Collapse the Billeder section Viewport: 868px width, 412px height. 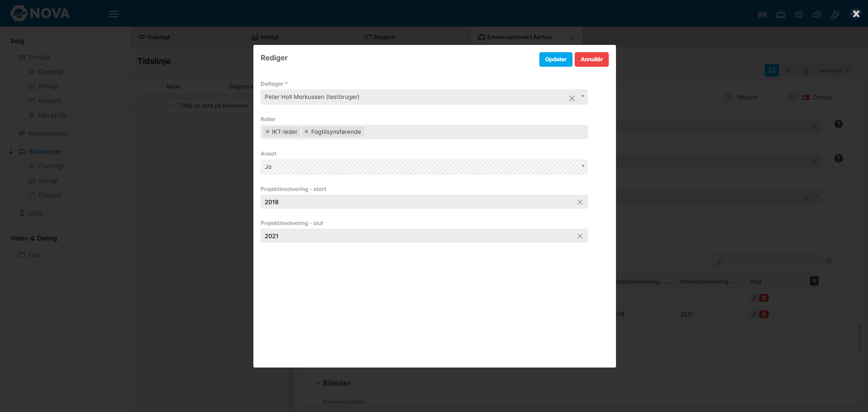pyautogui.click(x=334, y=383)
